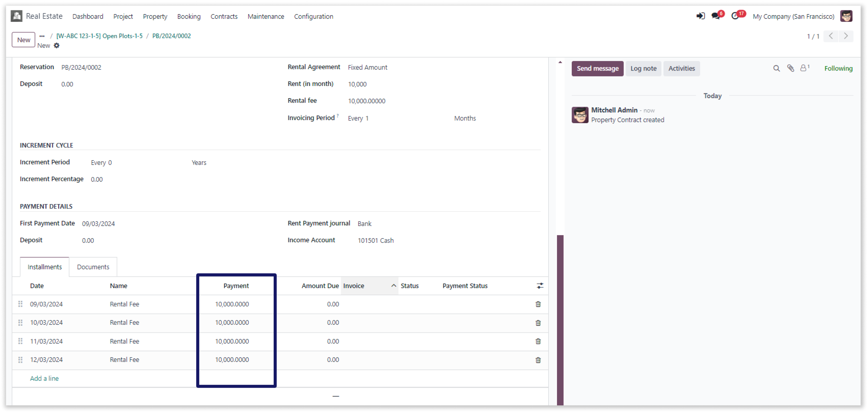
Task: Click Mitchell Admin's avatar in chatter
Action: click(x=579, y=115)
